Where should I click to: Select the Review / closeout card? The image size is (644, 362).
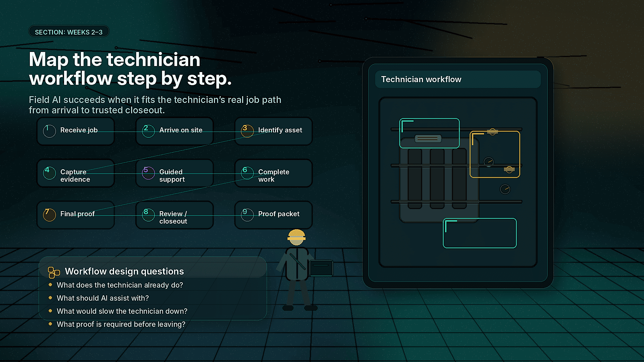[x=174, y=215]
